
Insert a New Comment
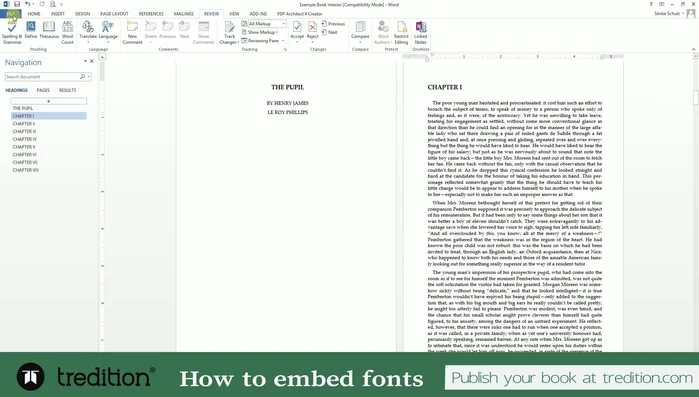[x=132, y=33]
